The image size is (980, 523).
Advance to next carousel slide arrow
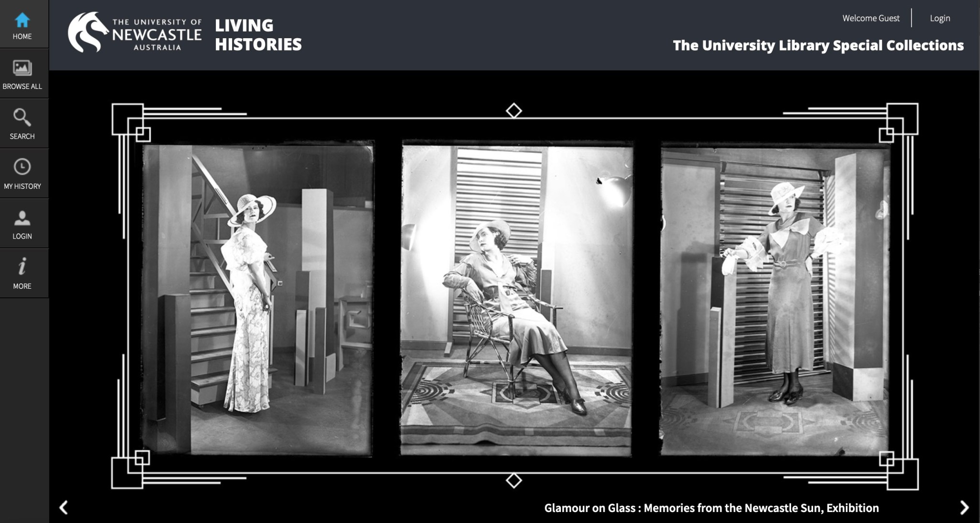tap(964, 507)
